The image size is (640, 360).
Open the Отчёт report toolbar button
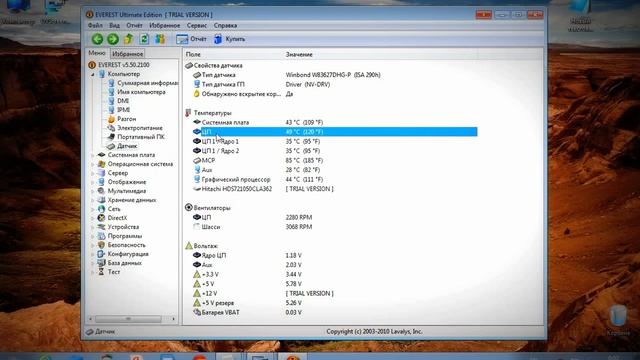click(191, 39)
